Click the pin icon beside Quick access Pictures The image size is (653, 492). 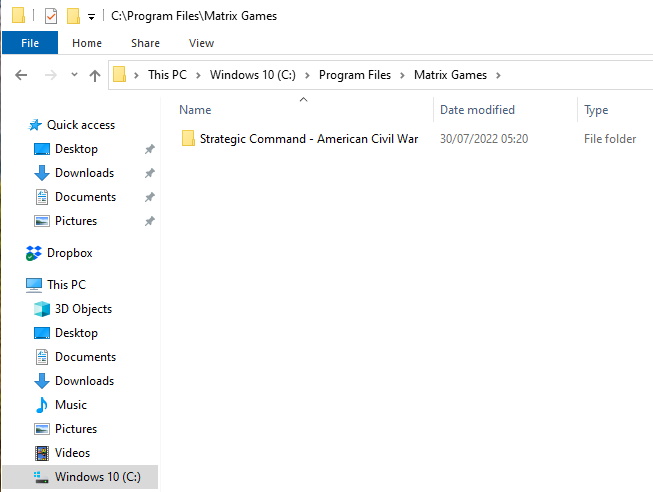point(150,221)
